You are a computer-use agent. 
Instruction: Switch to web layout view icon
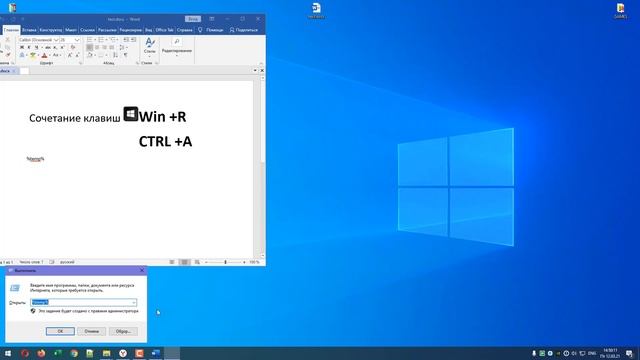coord(197,262)
